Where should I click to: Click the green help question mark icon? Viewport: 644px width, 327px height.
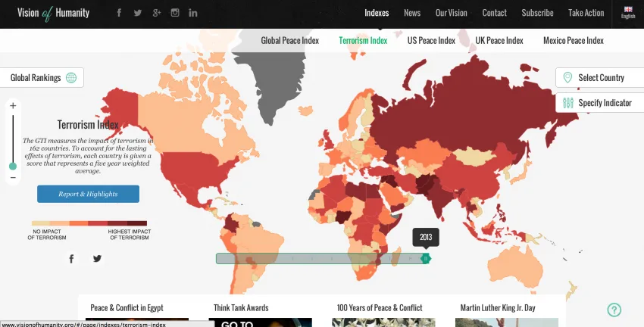614,310
